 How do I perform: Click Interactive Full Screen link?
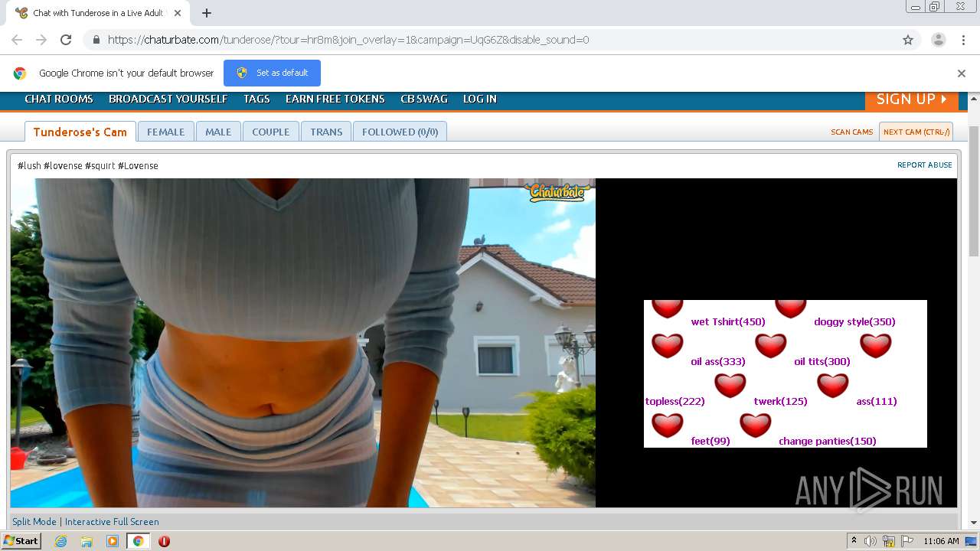tap(112, 521)
